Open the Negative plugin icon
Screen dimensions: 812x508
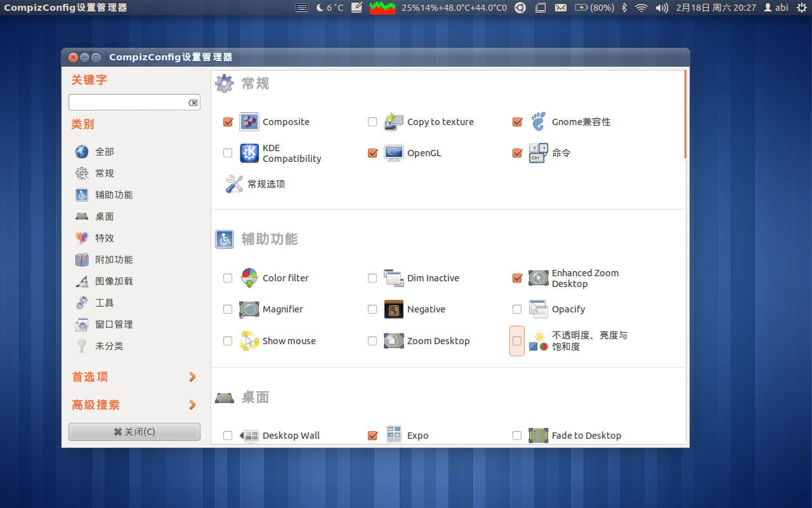(x=394, y=309)
